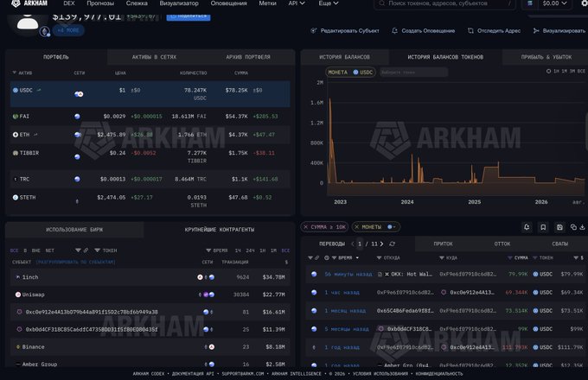This screenshot has height=380, width=588.
Task: Open the settings gear icon
Action: 585,3
